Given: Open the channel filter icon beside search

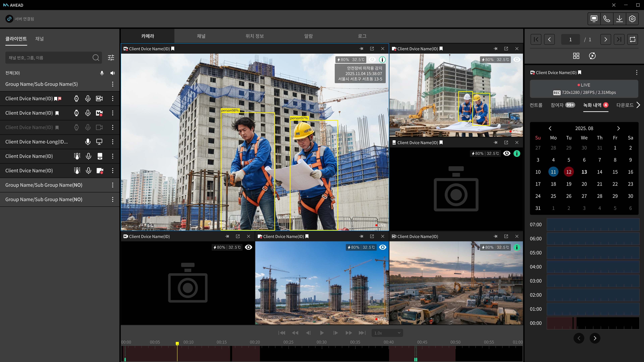Looking at the screenshot, I should click(111, 58).
